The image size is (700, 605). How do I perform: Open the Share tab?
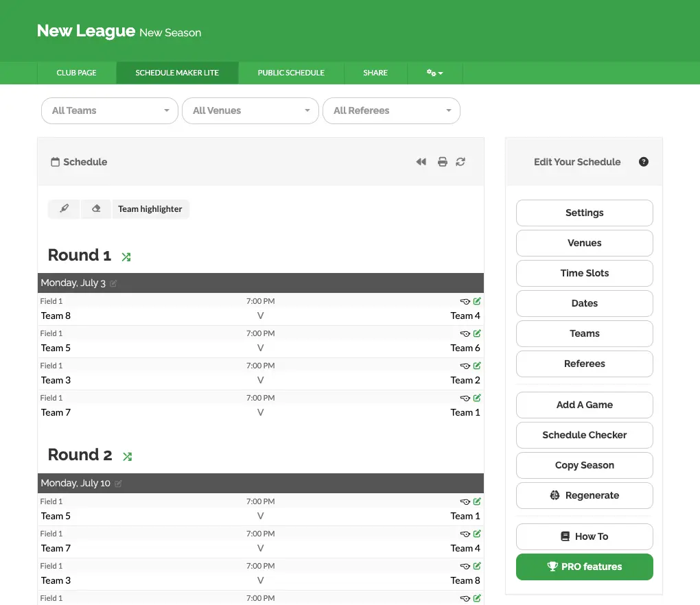click(x=375, y=73)
